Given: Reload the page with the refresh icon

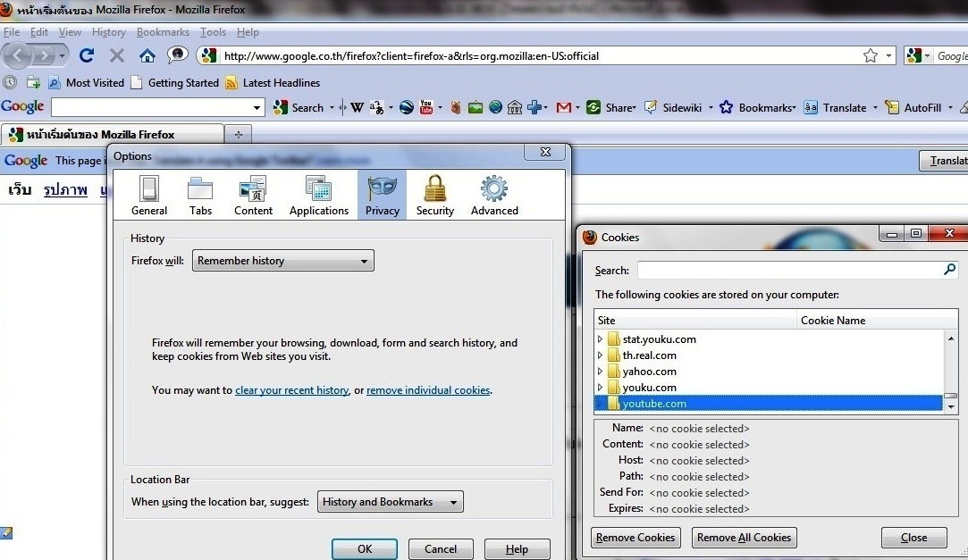Looking at the screenshot, I should tap(87, 56).
